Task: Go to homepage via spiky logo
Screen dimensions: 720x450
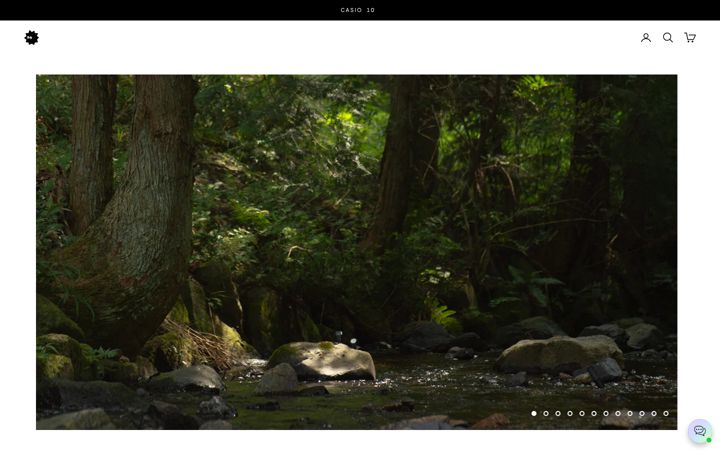Action: pos(32,38)
